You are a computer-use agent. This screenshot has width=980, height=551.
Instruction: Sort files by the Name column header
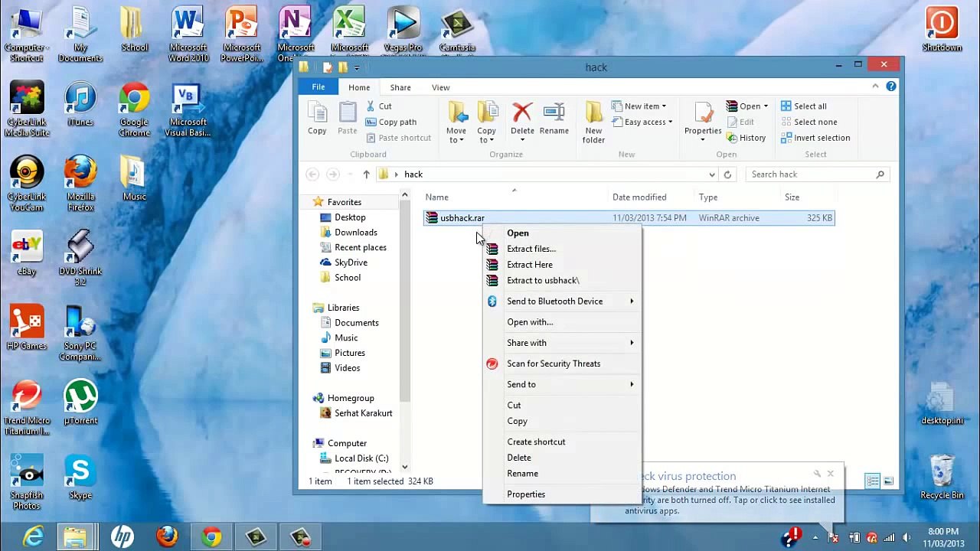click(436, 197)
